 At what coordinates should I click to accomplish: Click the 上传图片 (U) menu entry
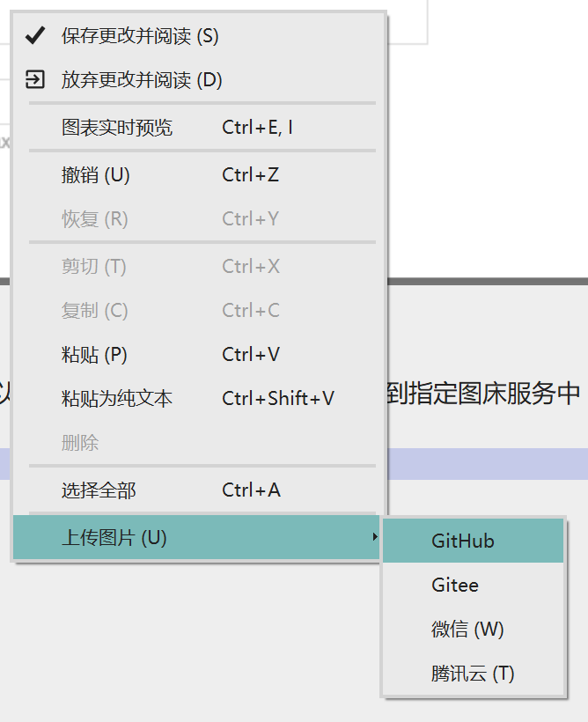(x=196, y=537)
